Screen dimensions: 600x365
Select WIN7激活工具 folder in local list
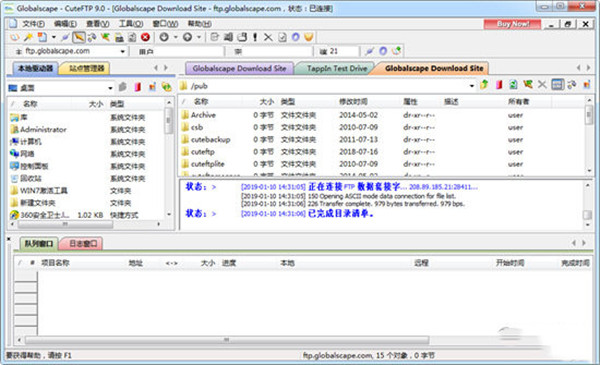[x=44, y=191]
